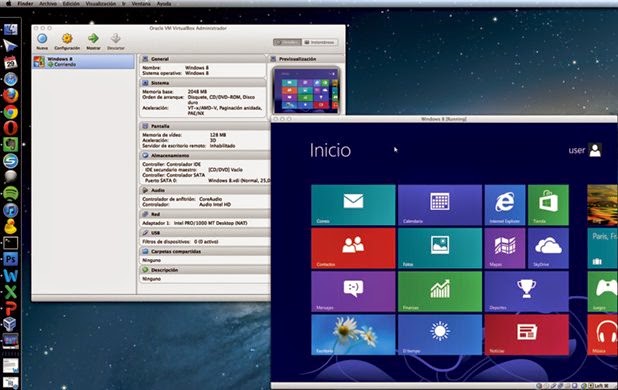Screen dimensions: 618x390
Task: Open VirtualBox cube icon in Dock
Action: pos(11,324)
